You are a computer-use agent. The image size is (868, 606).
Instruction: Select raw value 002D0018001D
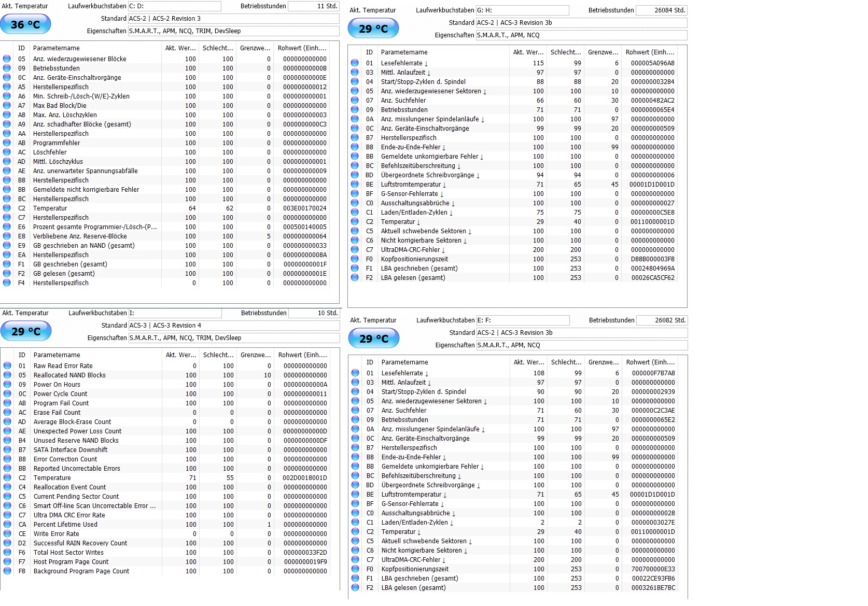click(x=305, y=478)
